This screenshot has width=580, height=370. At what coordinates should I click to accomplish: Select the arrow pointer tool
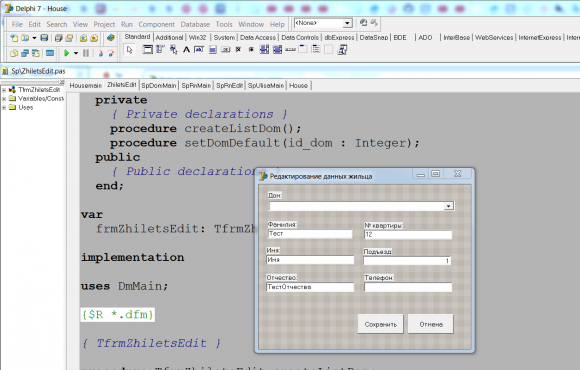[x=129, y=50]
